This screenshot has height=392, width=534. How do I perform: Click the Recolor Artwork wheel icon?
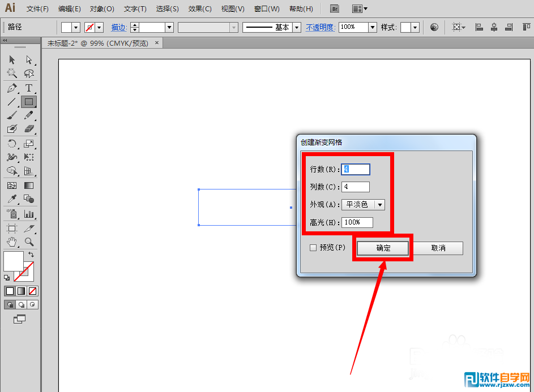tap(434, 27)
